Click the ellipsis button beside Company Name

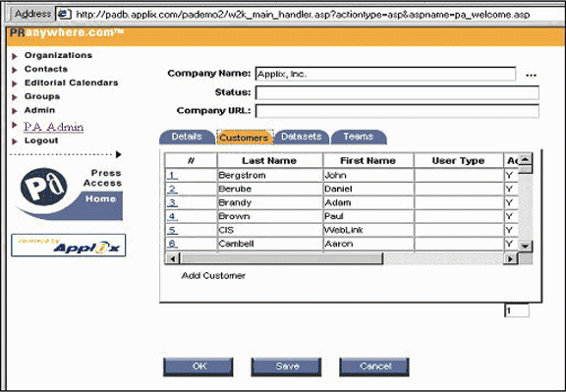click(x=531, y=75)
